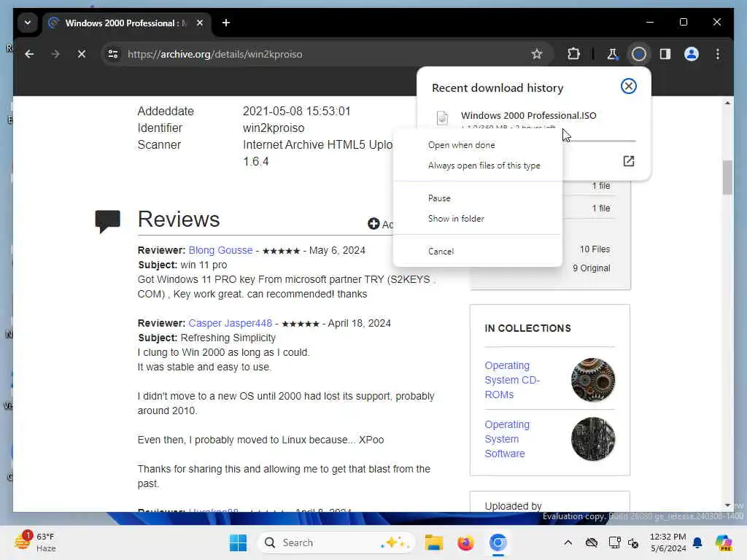Click the identifier value win2kproiso

pyautogui.click(x=274, y=128)
